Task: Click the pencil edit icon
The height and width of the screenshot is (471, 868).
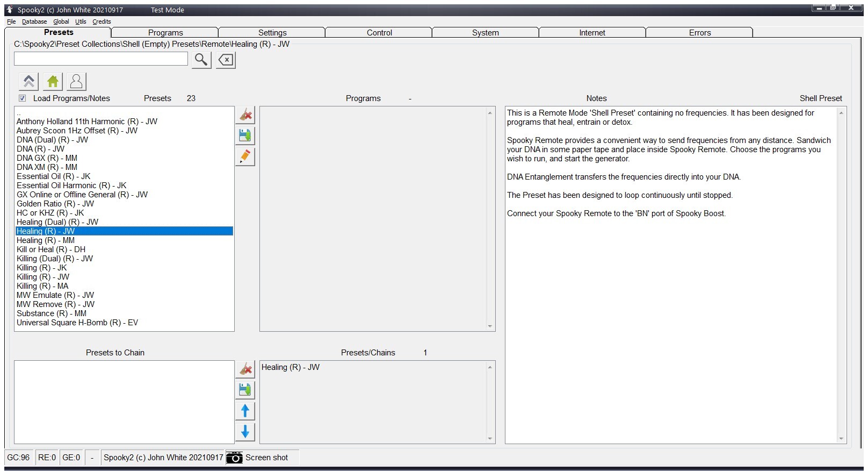Action: [x=245, y=156]
